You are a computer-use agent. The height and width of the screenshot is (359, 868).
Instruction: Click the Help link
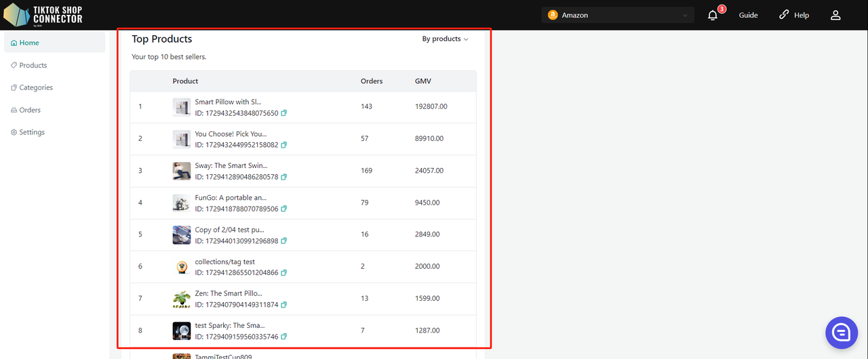tap(794, 15)
